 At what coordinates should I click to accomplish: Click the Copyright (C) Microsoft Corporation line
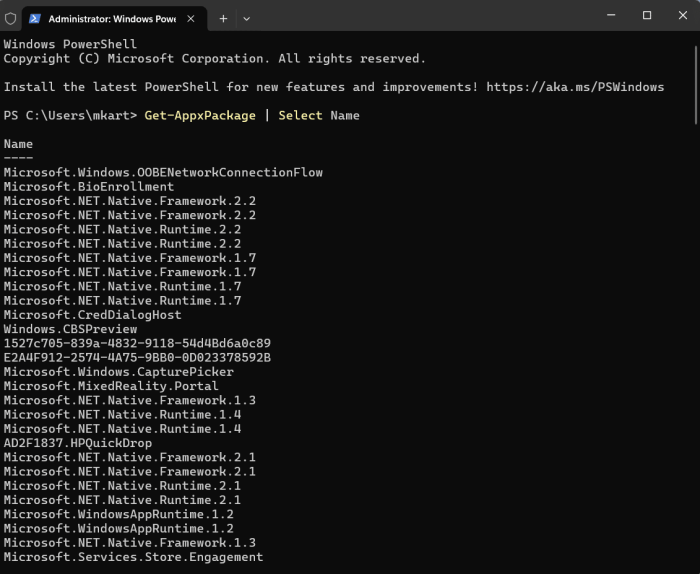click(x=215, y=58)
